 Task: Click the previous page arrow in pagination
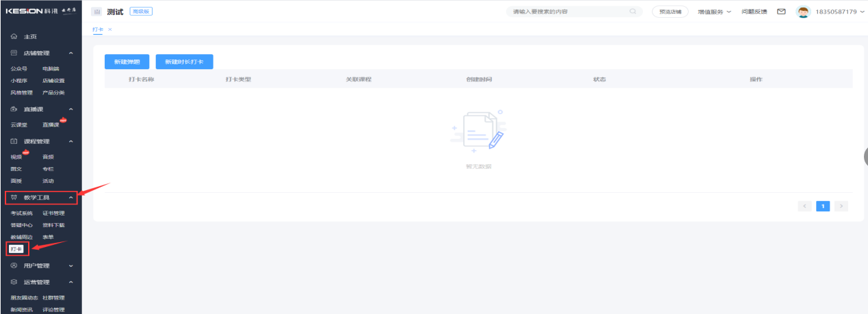click(x=805, y=206)
